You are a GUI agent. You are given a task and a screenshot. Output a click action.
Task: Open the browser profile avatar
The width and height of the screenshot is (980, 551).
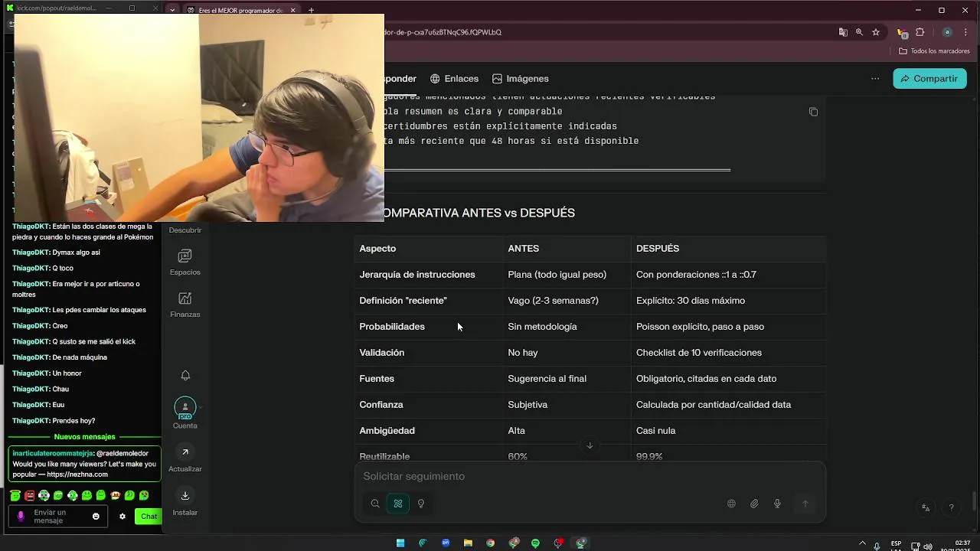coord(947,32)
